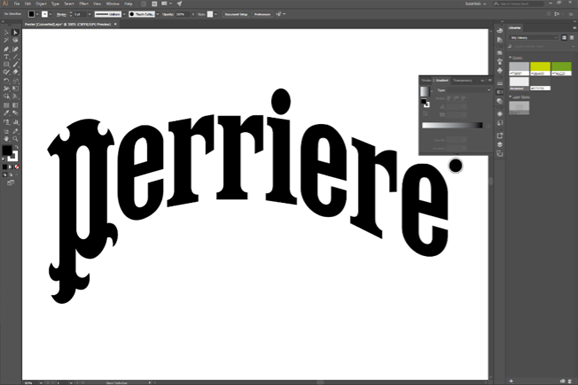Click the gradient slider bar
Screen dimensions: 578x385
tap(452, 125)
